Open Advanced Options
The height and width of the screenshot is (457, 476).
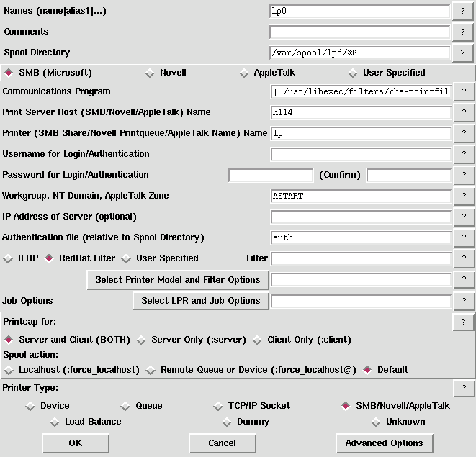coord(385,443)
